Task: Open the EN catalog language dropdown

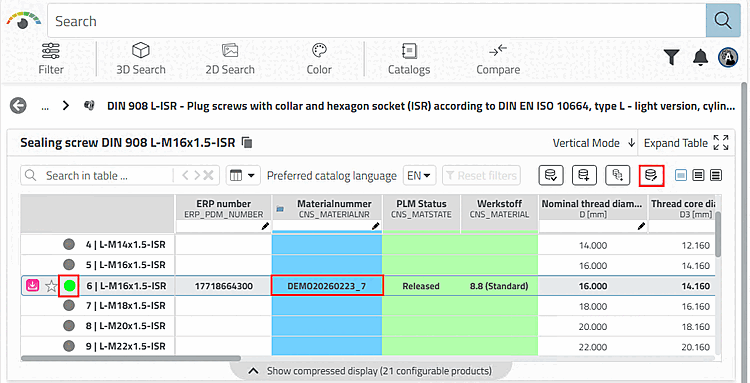Action: pyautogui.click(x=419, y=175)
